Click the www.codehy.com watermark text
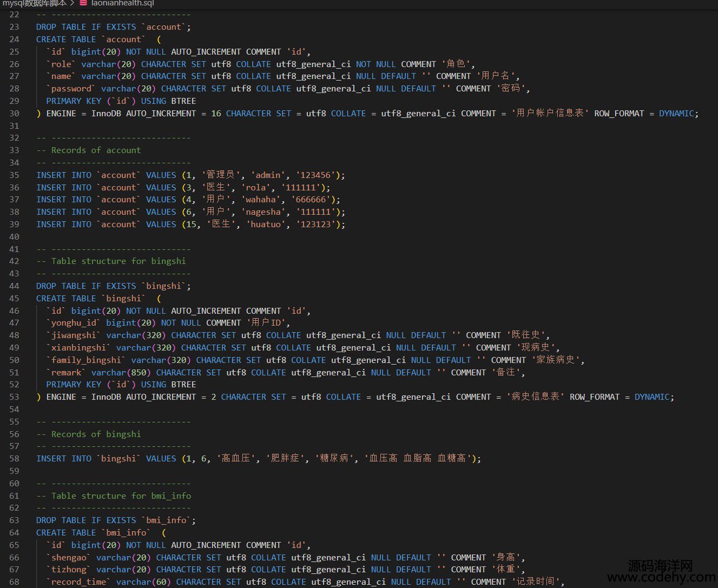The image size is (718, 588). tap(660, 578)
